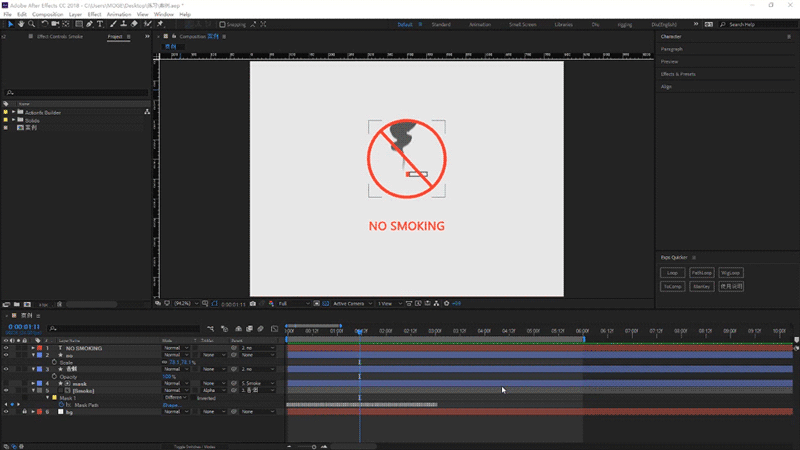Switch to the Standard workspace
The width and height of the screenshot is (800, 450).
click(441, 24)
